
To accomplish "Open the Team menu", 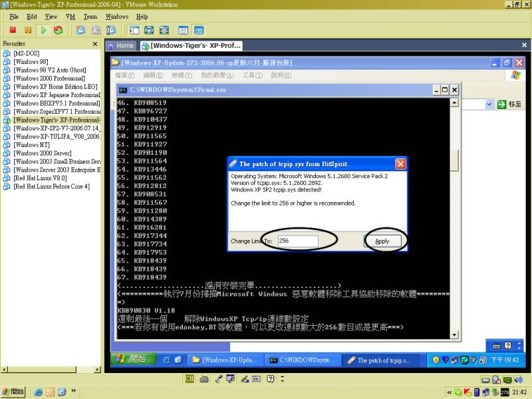I will 90,16.
